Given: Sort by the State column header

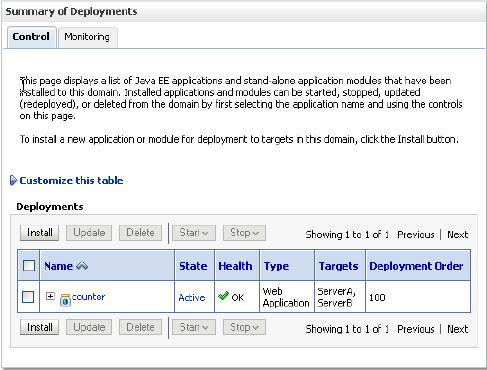Looking at the screenshot, I should point(193,266).
